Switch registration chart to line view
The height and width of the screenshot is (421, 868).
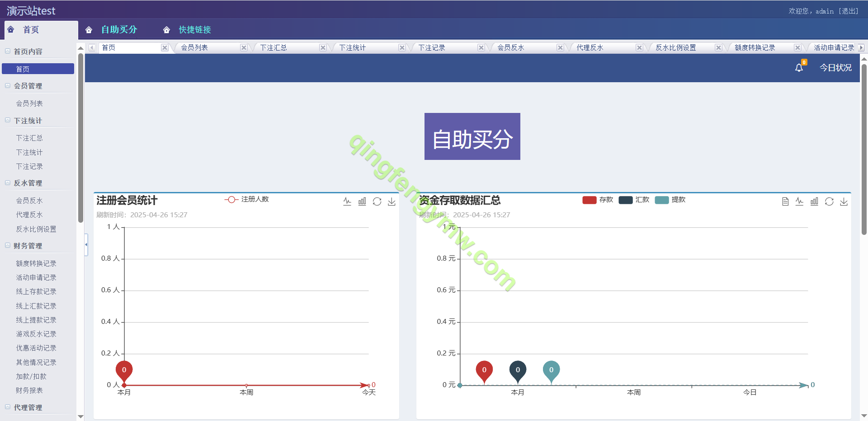(x=347, y=201)
